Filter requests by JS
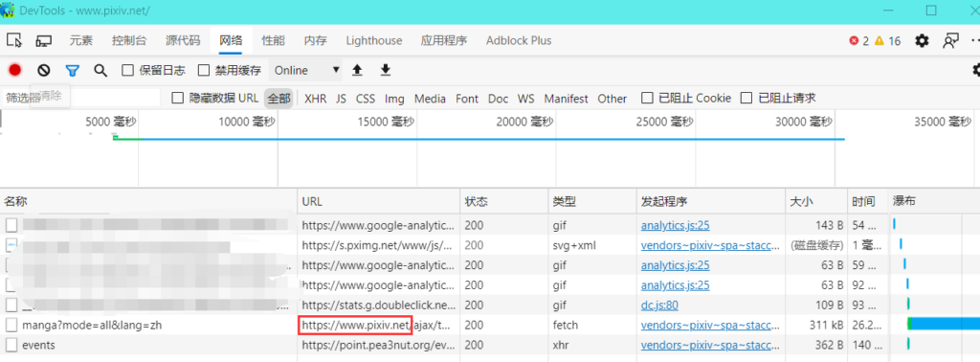The image size is (980, 362). [x=342, y=98]
